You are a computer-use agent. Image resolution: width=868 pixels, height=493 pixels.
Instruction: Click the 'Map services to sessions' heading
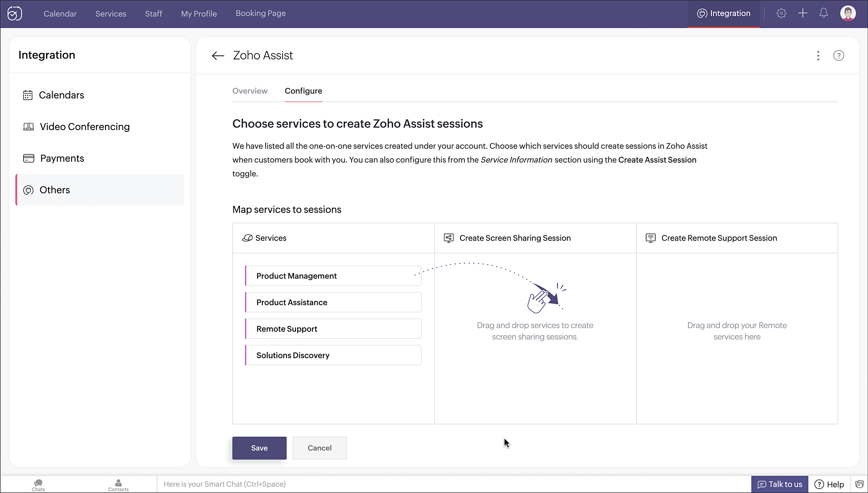pyautogui.click(x=287, y=209)
